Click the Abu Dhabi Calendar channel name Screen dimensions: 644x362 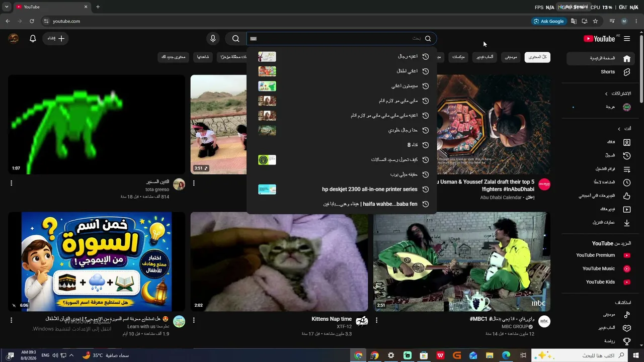(501, 198)
